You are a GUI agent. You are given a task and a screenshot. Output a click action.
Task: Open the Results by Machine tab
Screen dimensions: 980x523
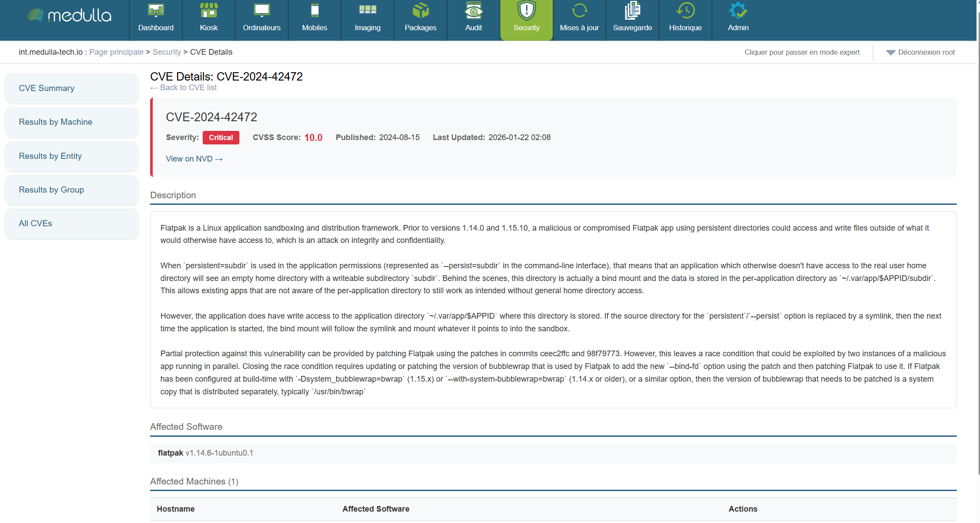pyautogui.click(x=56, y=122)
